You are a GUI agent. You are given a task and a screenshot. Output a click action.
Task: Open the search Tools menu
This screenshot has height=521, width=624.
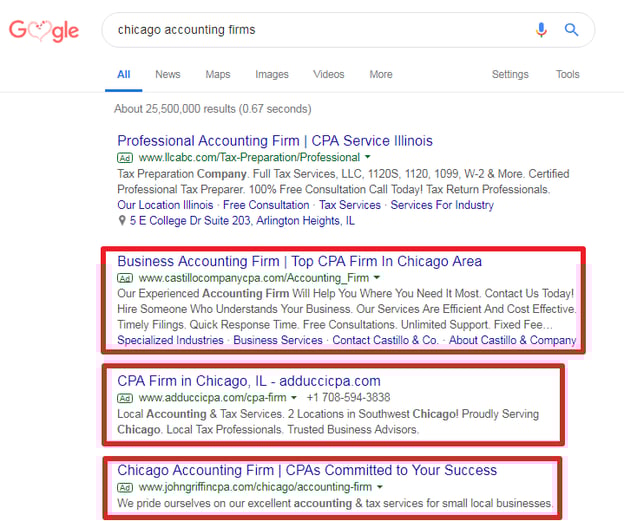coord(568,74)
